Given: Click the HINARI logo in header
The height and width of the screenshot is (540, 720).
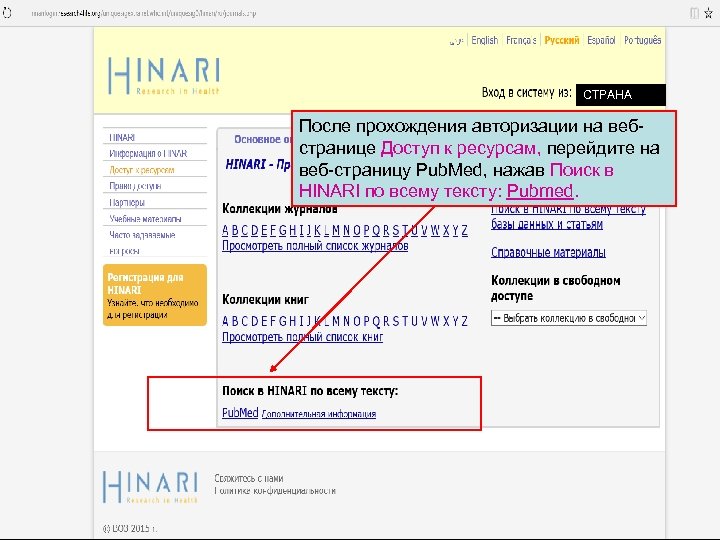Looking at the screenshot, I should tap(164, 76).
